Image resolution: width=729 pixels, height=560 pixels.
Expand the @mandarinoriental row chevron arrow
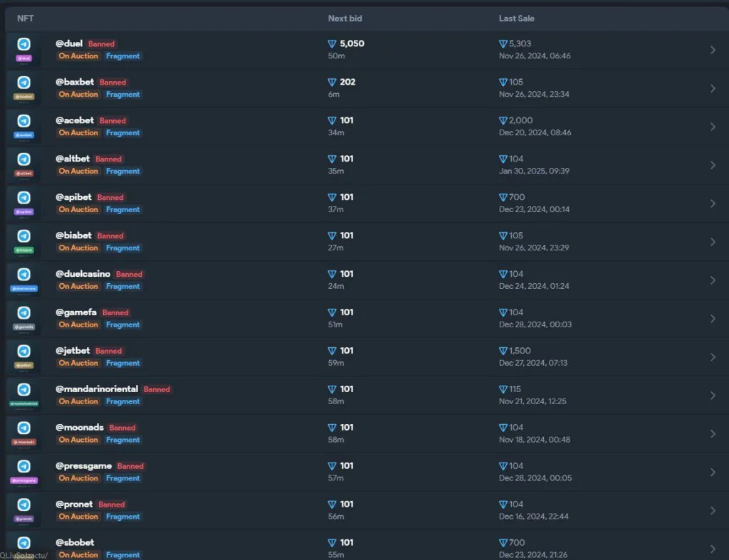713,396
